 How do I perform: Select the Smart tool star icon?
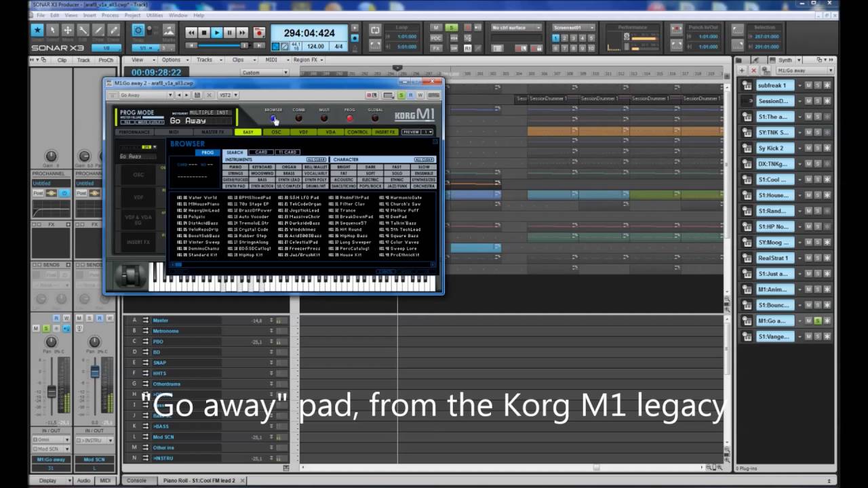[37, 30]
